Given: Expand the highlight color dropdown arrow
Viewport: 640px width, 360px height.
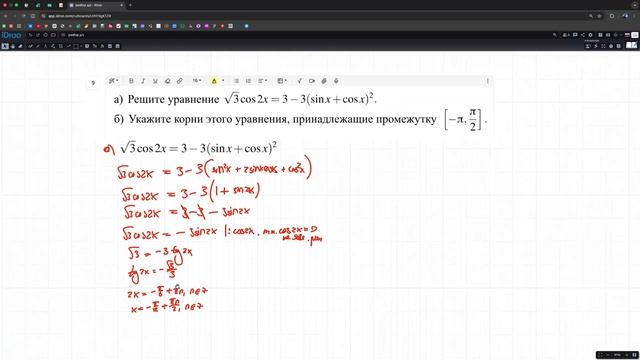Looking at the screenshot, I should click(223, 81).
